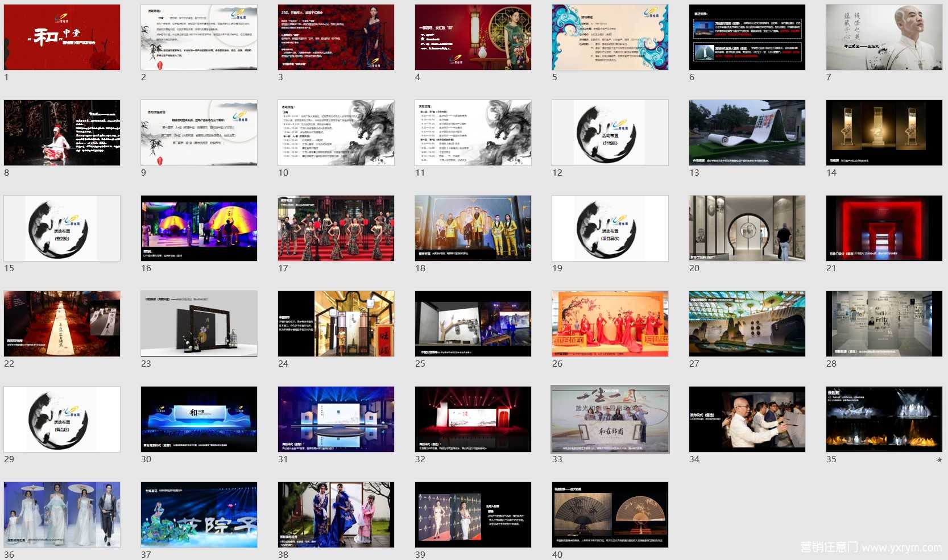
Task: Open slide 3 with woman in dark floral dress
Action: click(336, 38)
